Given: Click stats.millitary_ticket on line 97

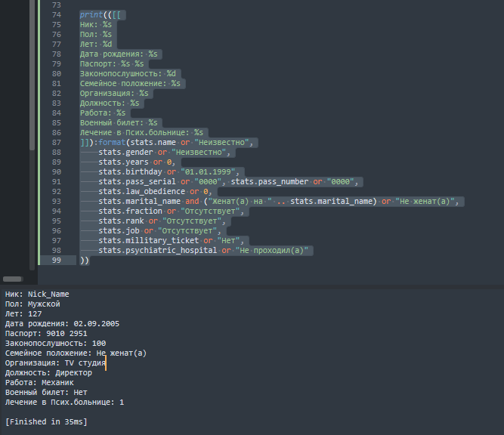Looking at the screenshot, I should click(x=147, y=240).
